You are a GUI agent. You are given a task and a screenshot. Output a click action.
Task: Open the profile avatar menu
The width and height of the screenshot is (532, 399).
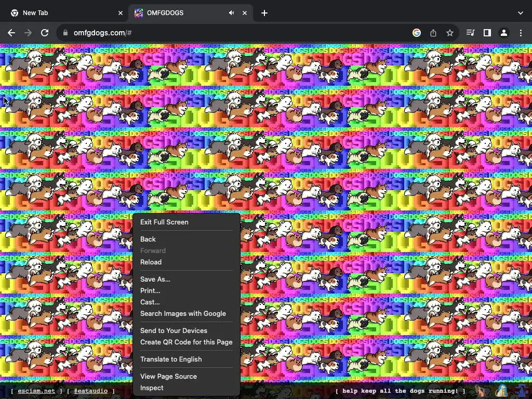click(x=503, y=33)
